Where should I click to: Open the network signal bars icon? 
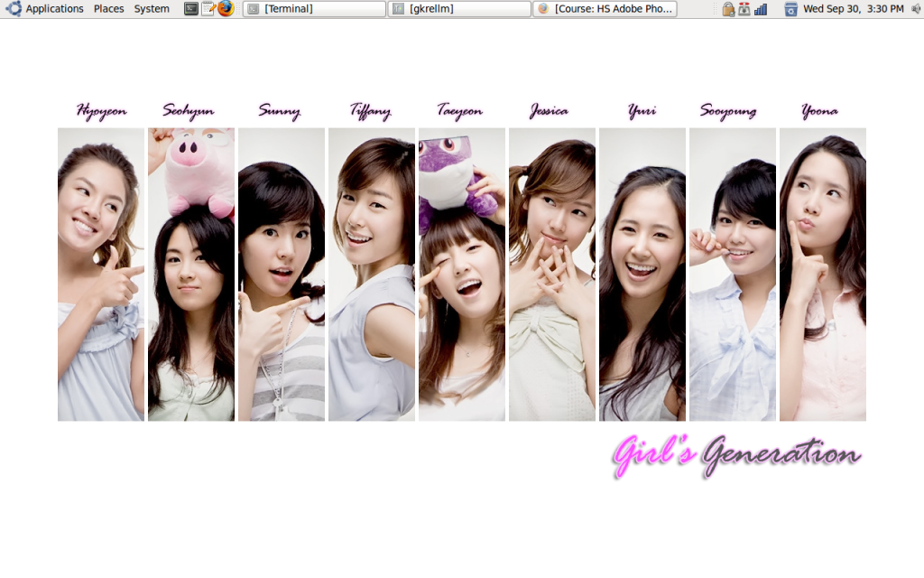point(761,9)
